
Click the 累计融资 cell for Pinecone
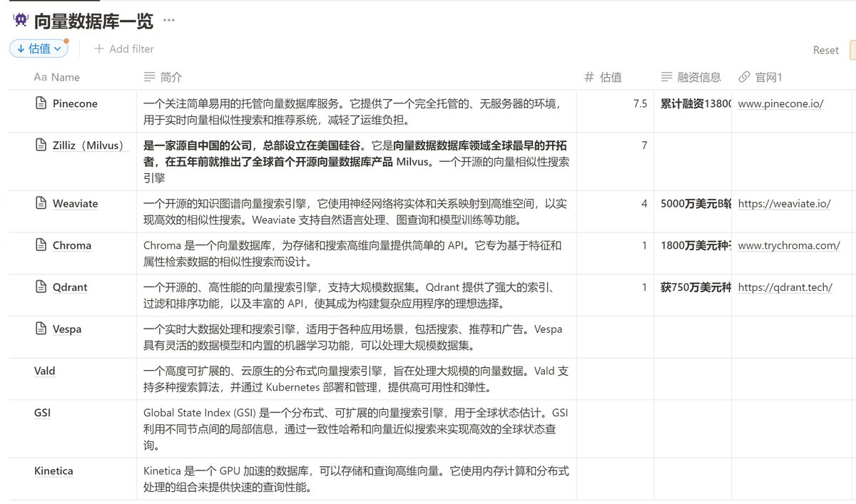(692, 111)
